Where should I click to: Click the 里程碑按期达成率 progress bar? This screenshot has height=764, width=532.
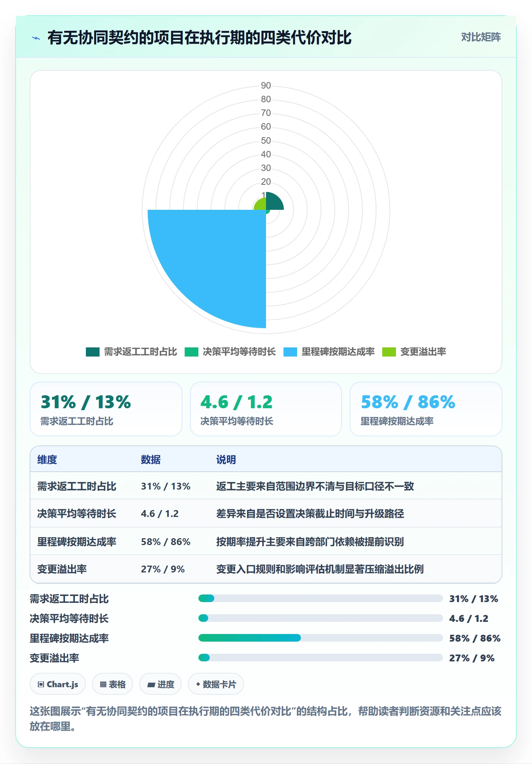pos(320,638)
